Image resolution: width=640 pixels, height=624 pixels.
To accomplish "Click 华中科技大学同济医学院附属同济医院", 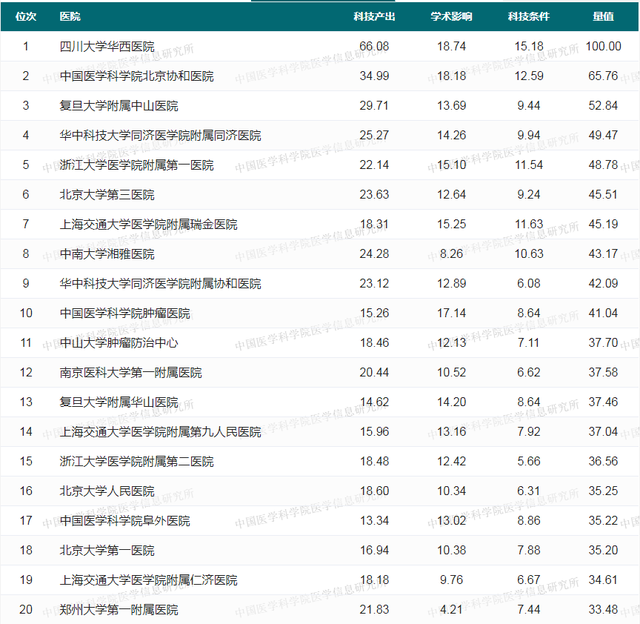I will (x=160, y=135).
